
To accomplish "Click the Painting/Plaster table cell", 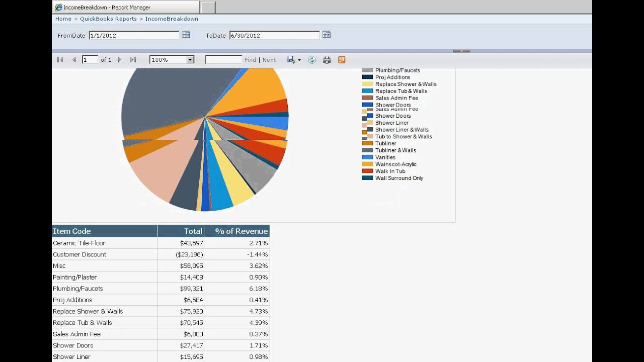I will pos(105,277).
